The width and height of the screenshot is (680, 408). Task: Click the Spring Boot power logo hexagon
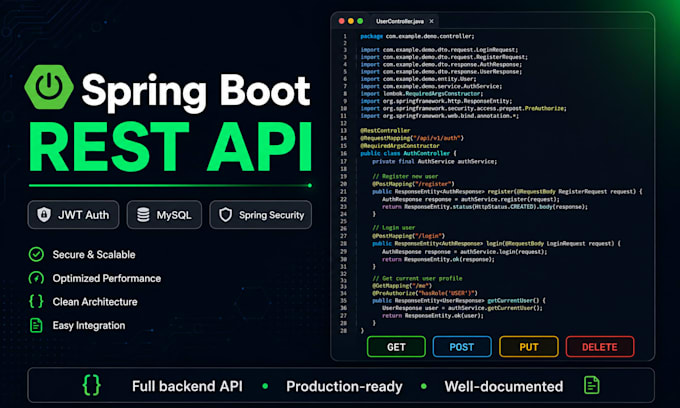(x=49, y=87)
